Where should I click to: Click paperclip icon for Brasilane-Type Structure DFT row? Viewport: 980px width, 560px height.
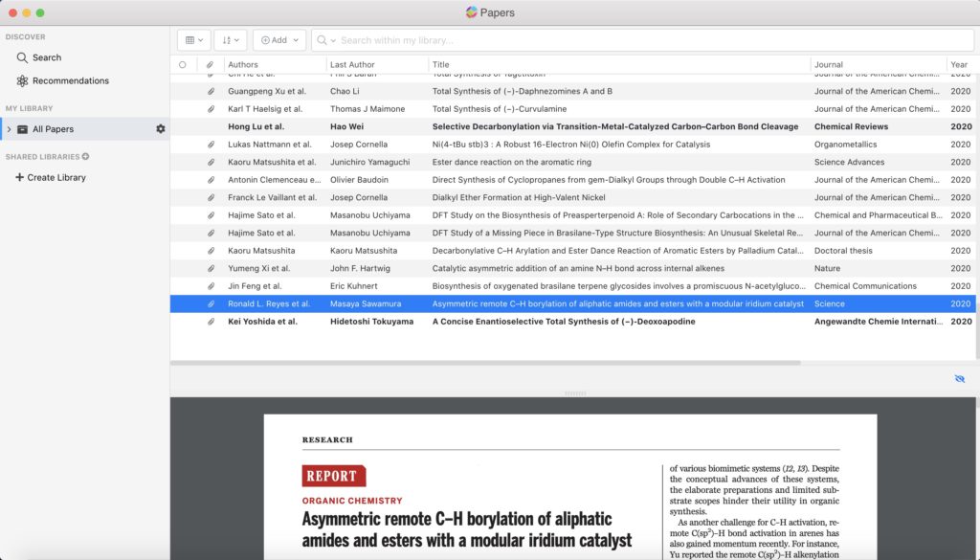(212, 234)
